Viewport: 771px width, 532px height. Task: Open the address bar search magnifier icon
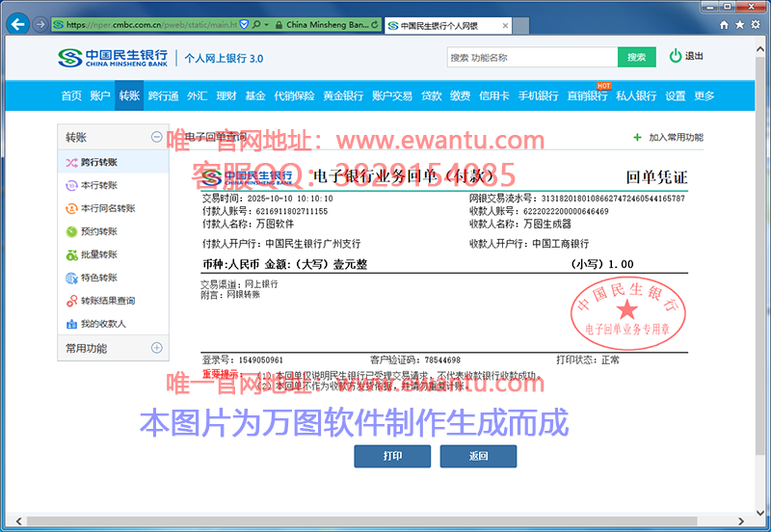[256, 24]
